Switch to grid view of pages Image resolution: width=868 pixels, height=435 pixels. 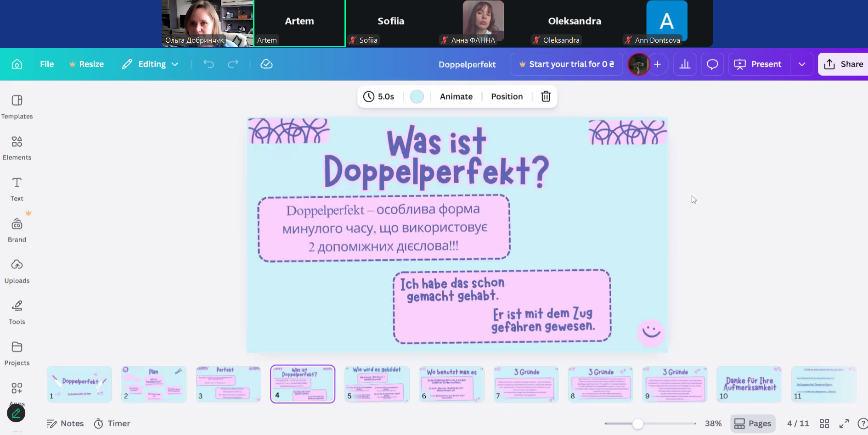[824, 424]
